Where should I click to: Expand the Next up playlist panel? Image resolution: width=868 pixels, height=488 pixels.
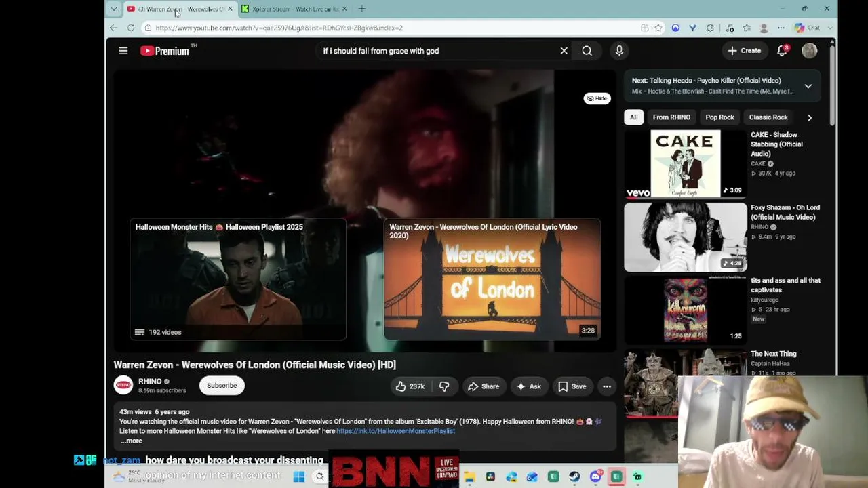808,86
